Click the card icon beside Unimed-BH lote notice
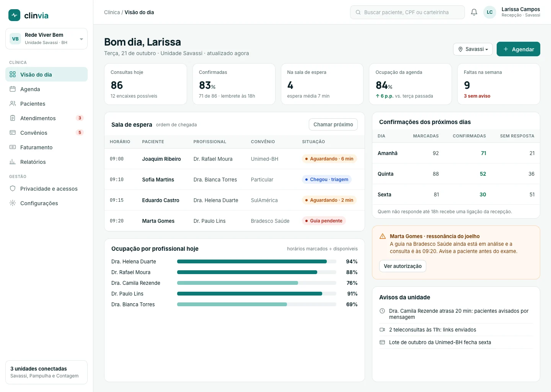The image size is (551, 392). tap(382, 342)
